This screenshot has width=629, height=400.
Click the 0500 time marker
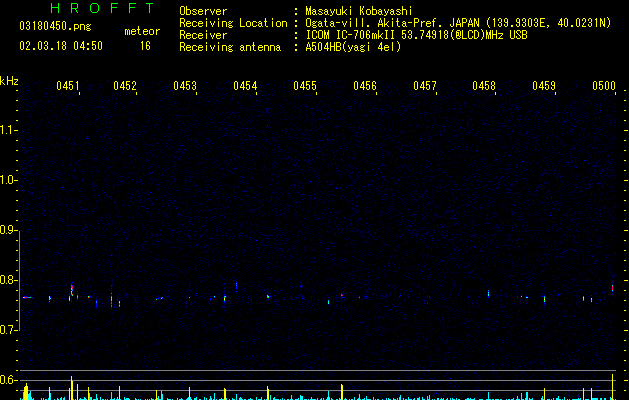point(604,86)
